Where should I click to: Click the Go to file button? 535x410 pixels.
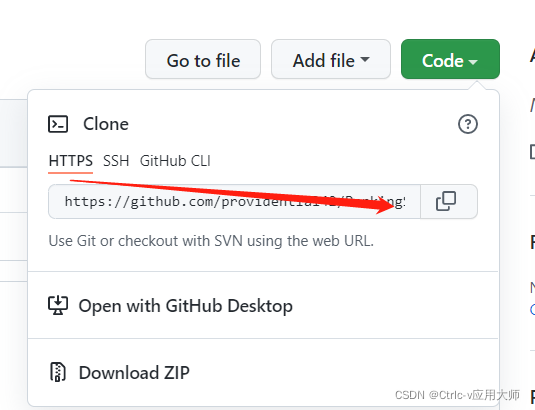[x=203, y=59]
